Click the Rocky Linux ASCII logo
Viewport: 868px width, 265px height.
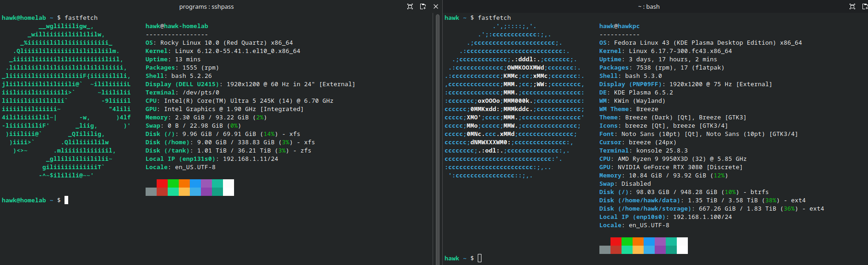pyautogui.click(x=66, y=100)
